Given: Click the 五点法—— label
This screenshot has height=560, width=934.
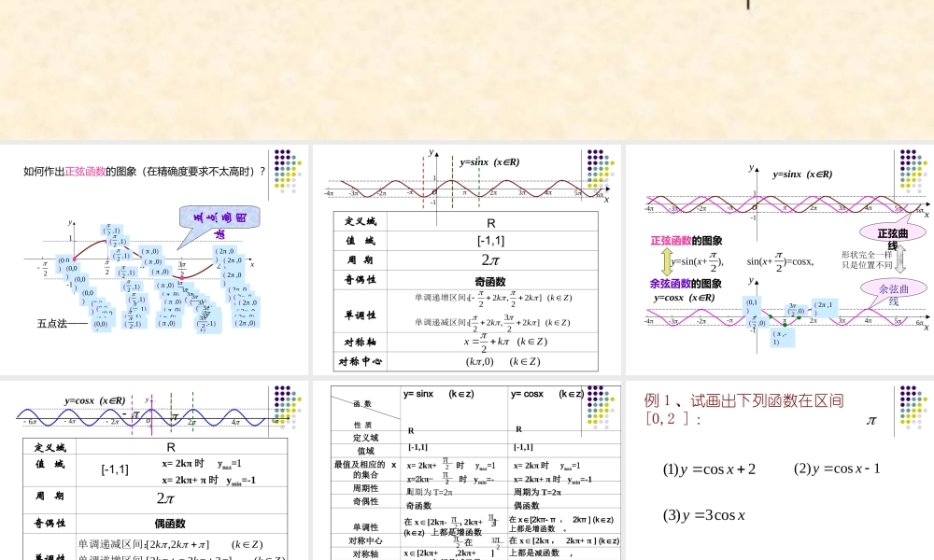Looking at the screenshot, I should [x=63, y=324].
